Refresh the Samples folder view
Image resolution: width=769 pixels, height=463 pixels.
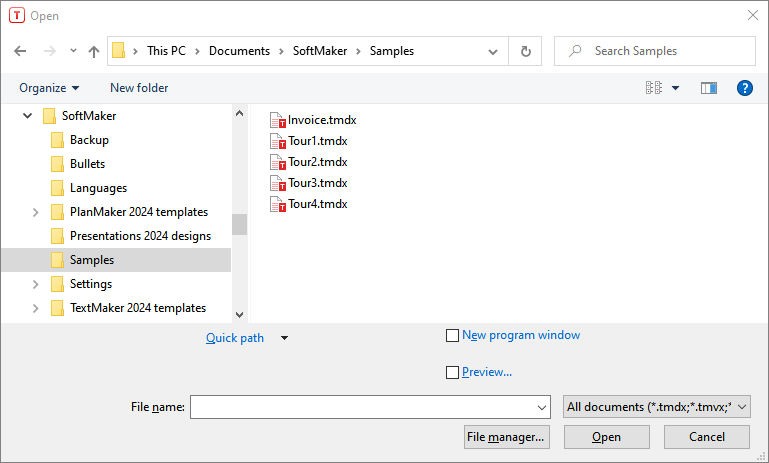click(x=525, y=51)
